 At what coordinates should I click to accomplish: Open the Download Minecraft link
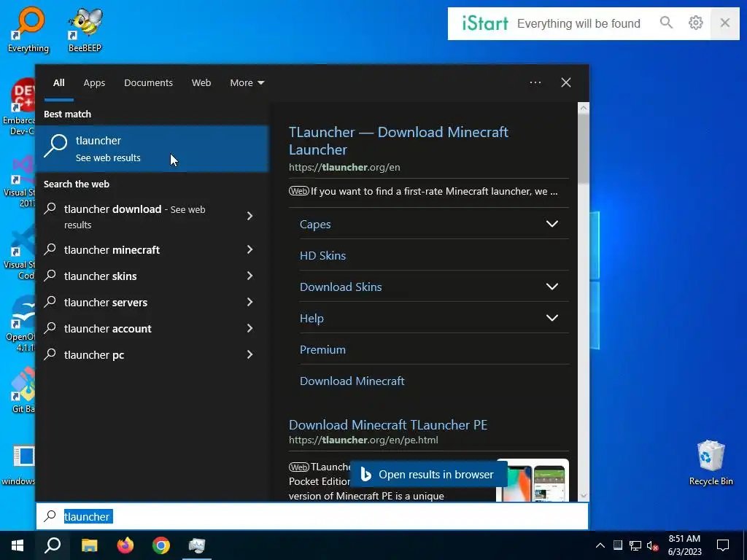coord(352,381)
